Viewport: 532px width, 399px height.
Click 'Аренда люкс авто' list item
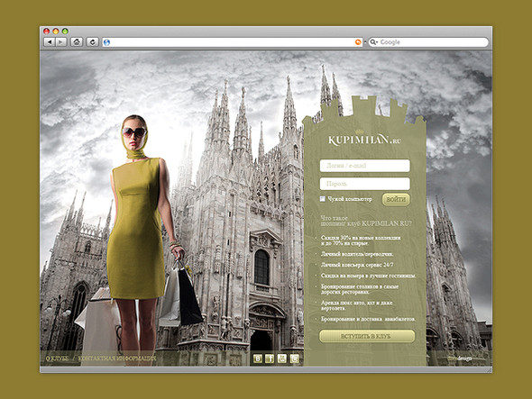(356, 305)
